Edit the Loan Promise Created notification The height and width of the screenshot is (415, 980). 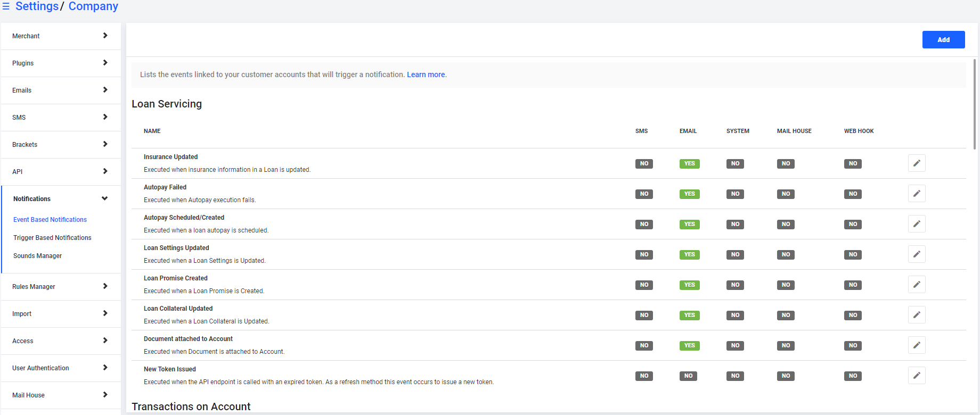click(917, 285)
